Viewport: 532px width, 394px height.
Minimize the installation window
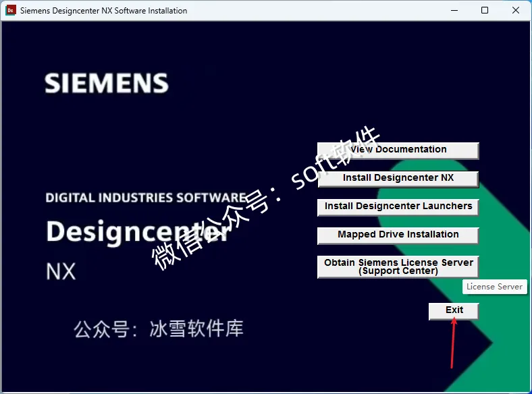point(454,10)
